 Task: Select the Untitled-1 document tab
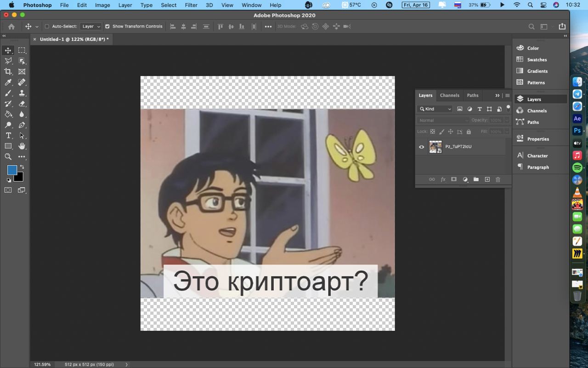coord(74,40)
